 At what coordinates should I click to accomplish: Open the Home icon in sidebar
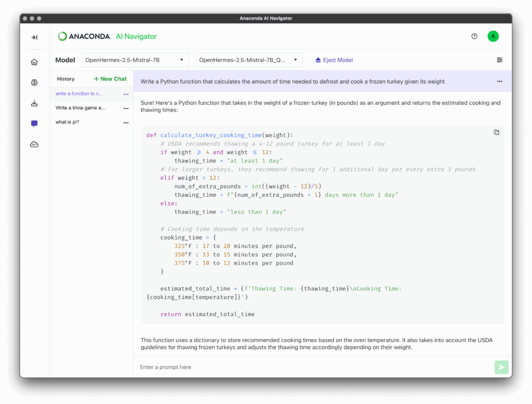34,62
